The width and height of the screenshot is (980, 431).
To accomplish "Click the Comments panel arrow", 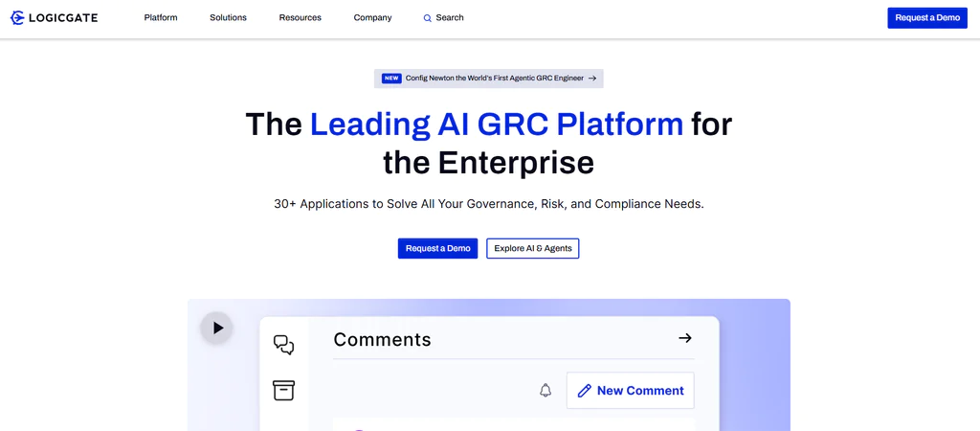I will 685,338.
